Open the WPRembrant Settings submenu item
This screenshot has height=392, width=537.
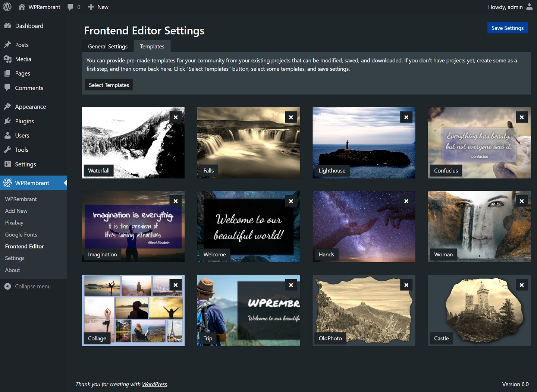coord(15,258)
